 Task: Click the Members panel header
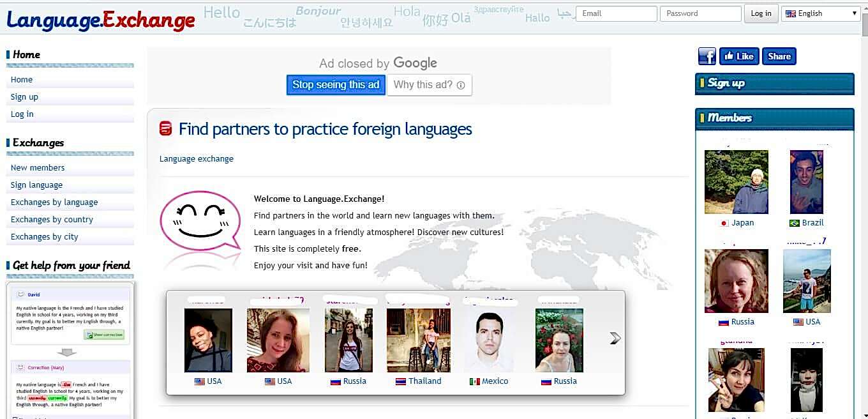(774, 119)
